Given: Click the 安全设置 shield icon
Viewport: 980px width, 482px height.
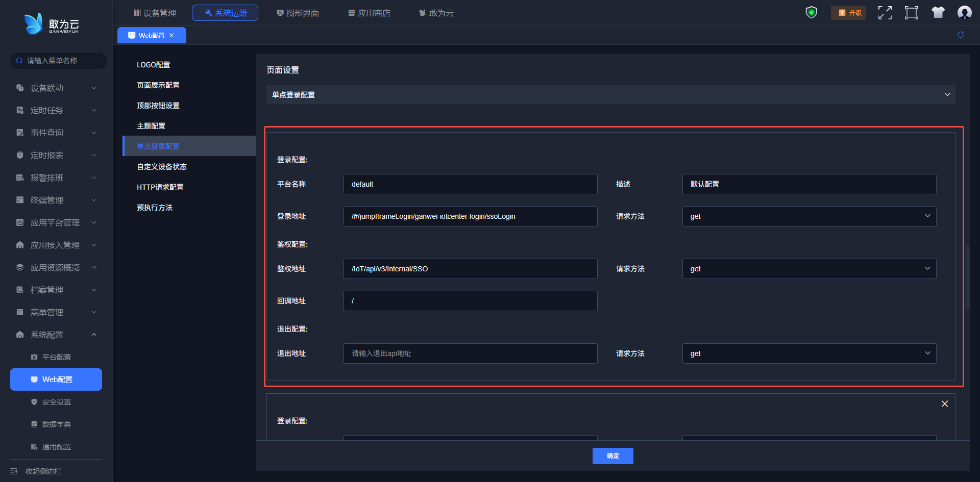Looking at the screenshot, I should 34,402.
